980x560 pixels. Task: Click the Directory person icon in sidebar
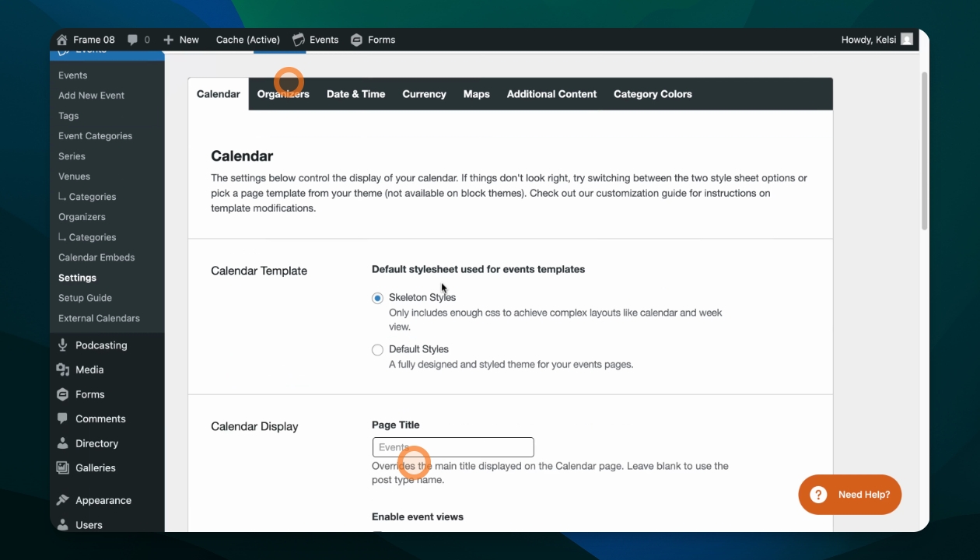point(63,443)
